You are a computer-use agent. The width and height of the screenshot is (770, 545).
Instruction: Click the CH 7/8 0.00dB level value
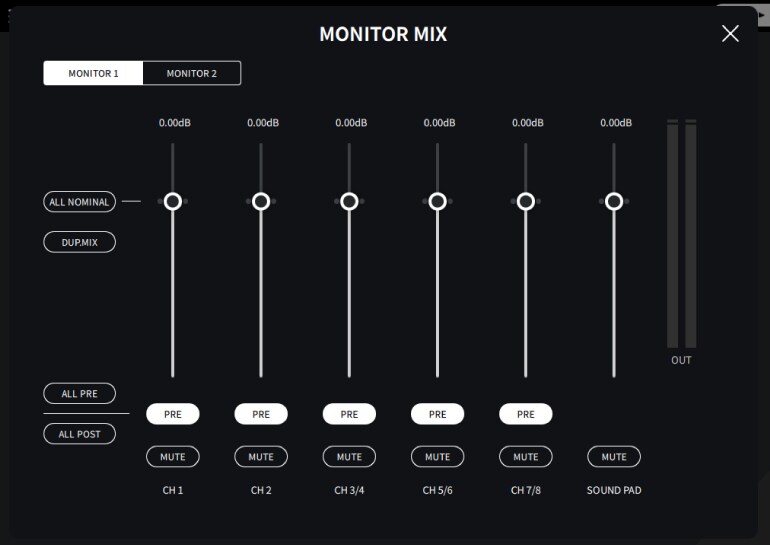click(527, 123)
